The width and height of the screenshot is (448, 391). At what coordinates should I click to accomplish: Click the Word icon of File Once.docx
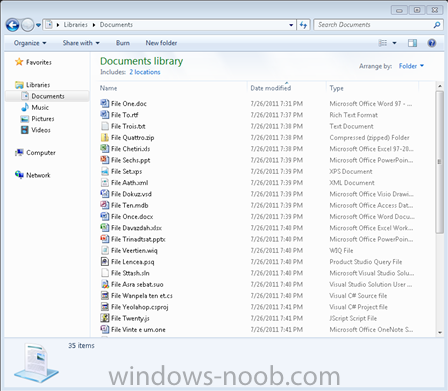pos(105,216)
